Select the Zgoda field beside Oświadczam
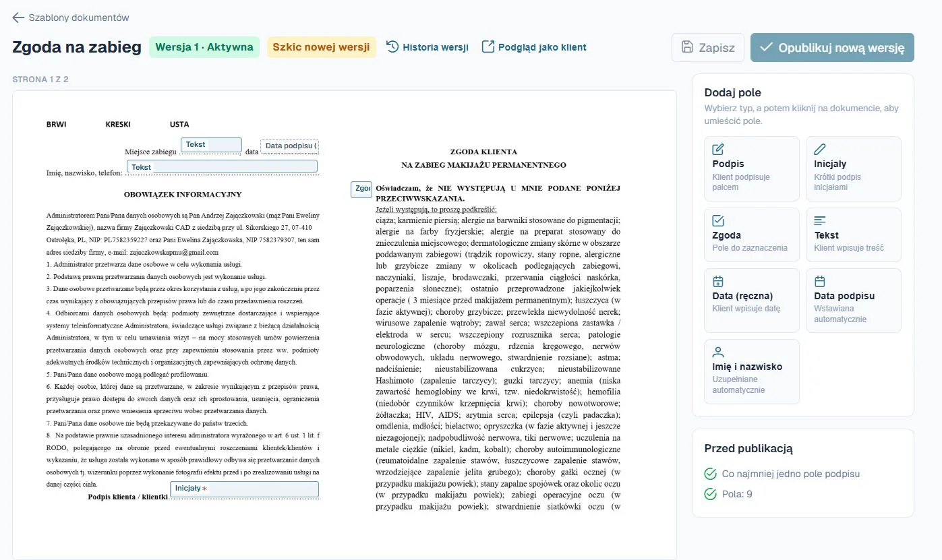The width and height of the screenshot is (942, 560). (x=361, y=189)
